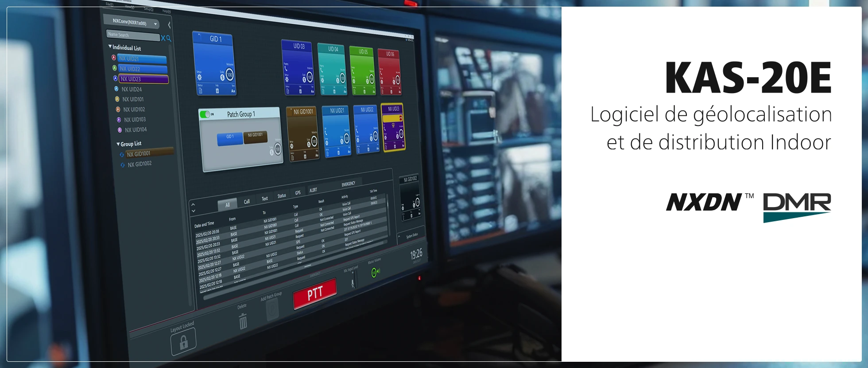Click the Setup gear on GID 1 tile
868x368 pixels.
pos(199,77)
